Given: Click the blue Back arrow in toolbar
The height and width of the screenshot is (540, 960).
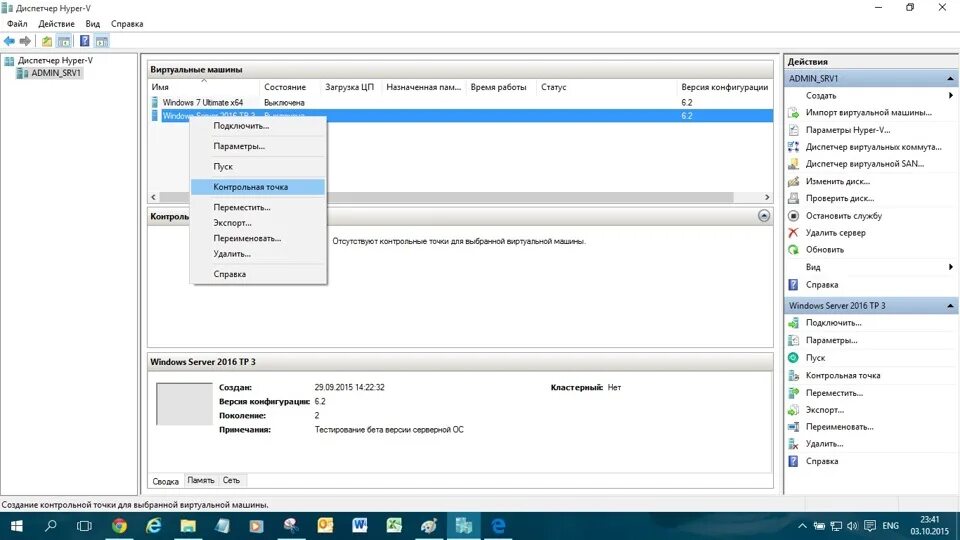Looking at the screenshot, I should click(9, 41).
